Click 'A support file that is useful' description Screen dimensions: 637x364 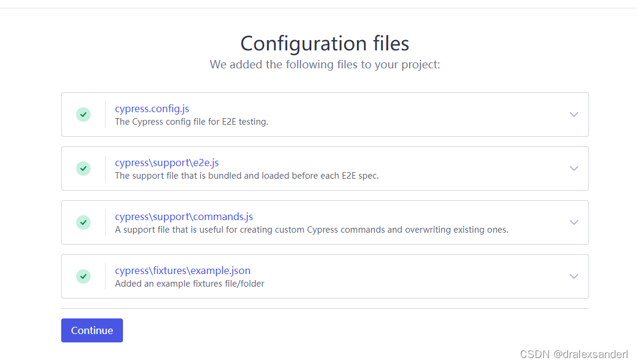click(311, 230)
